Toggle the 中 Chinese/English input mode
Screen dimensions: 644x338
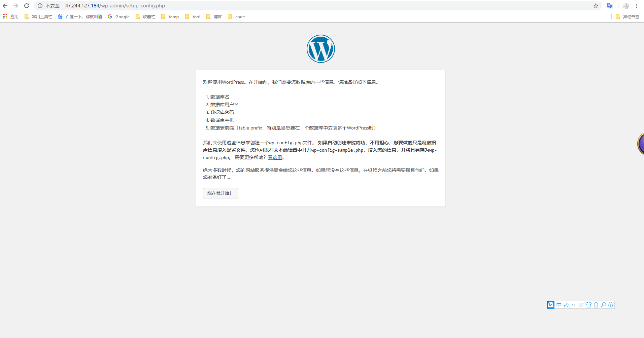point(559,305)
